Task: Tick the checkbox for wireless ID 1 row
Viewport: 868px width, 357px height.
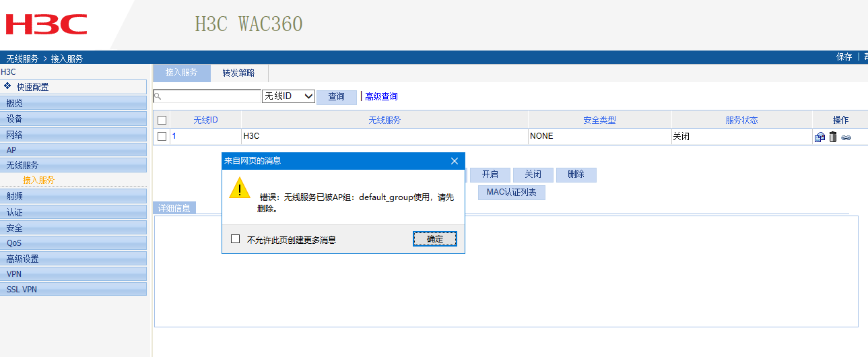Action: coord(162,136)
